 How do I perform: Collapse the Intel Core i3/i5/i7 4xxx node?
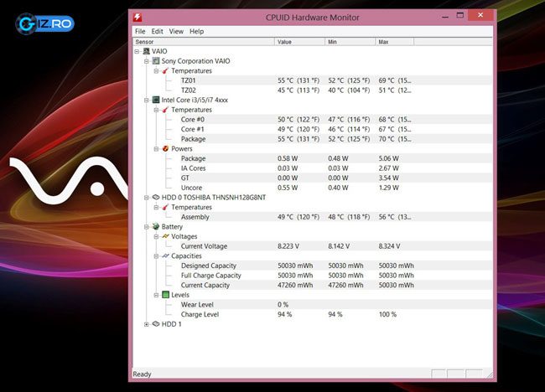pyautogui.click(x=147, y=100)
